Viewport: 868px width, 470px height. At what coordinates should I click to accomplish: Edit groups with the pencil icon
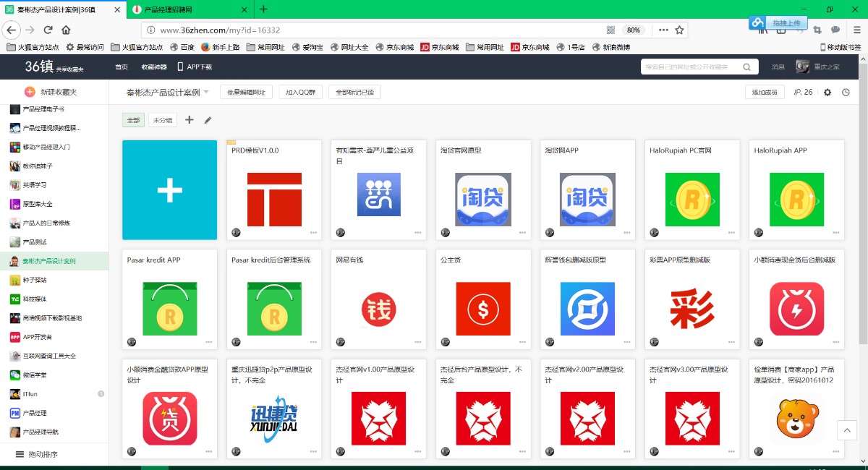pos(208,120)
